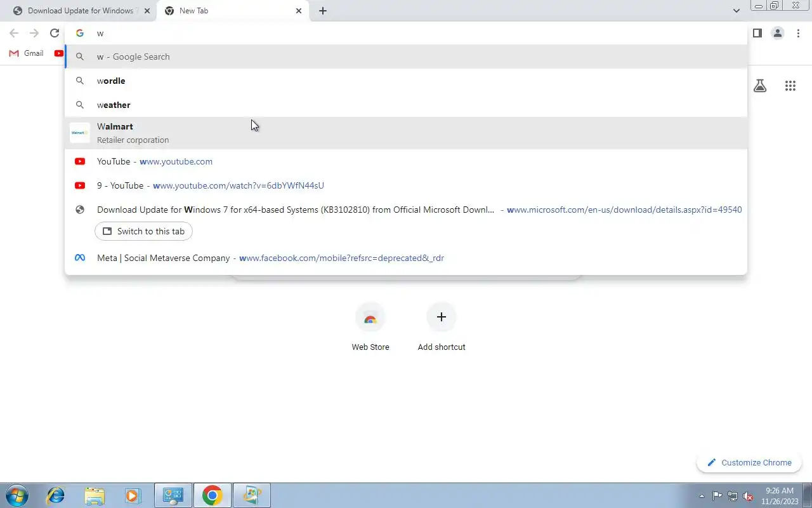Open Download Update for Windows 7 suggestion
This screenshot has height=508, width=812.
[406, 210]
